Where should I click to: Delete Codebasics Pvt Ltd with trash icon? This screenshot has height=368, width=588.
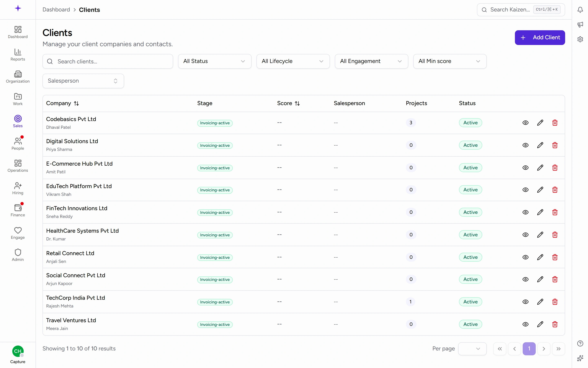pos(555,123)
